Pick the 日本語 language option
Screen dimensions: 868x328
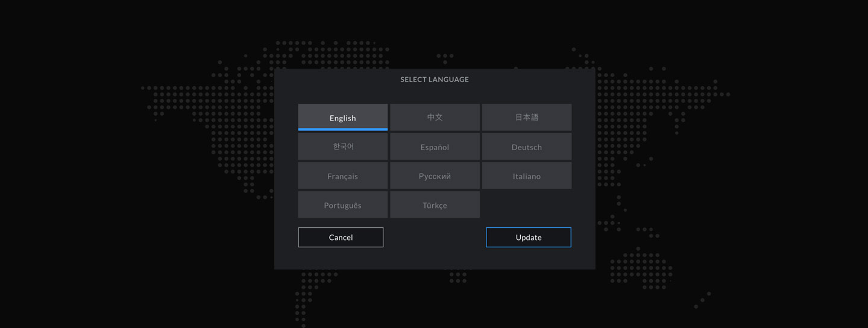pos(526,117)
